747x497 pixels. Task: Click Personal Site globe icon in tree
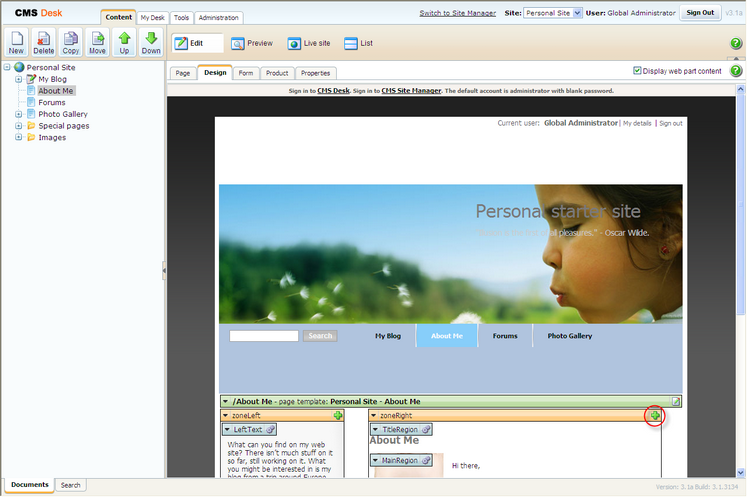point(19,67)
